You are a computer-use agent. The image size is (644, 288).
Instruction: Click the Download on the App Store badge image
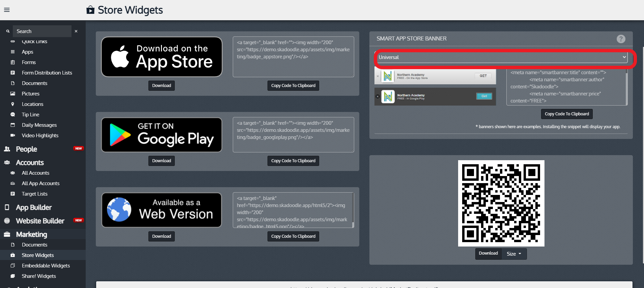tap(162, 57)
